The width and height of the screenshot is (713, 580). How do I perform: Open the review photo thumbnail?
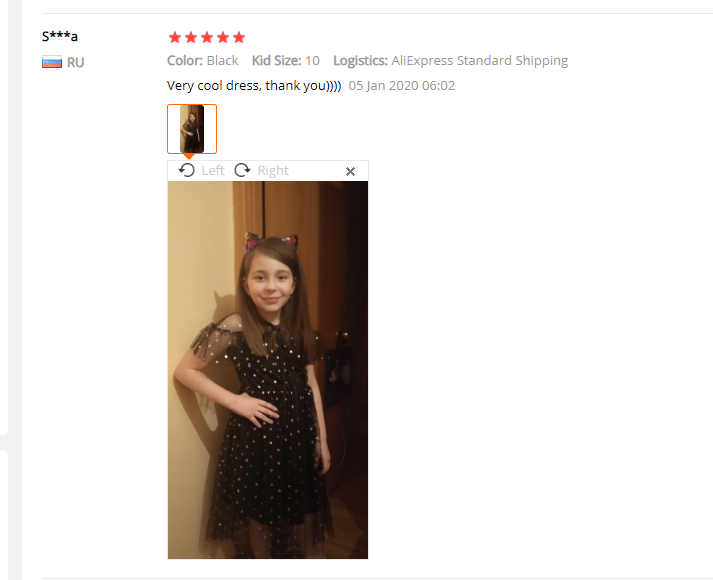(192, 129)
